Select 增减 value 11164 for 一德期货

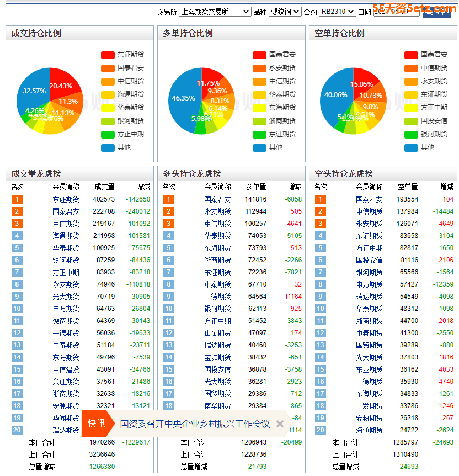click(x=293, y=297)
